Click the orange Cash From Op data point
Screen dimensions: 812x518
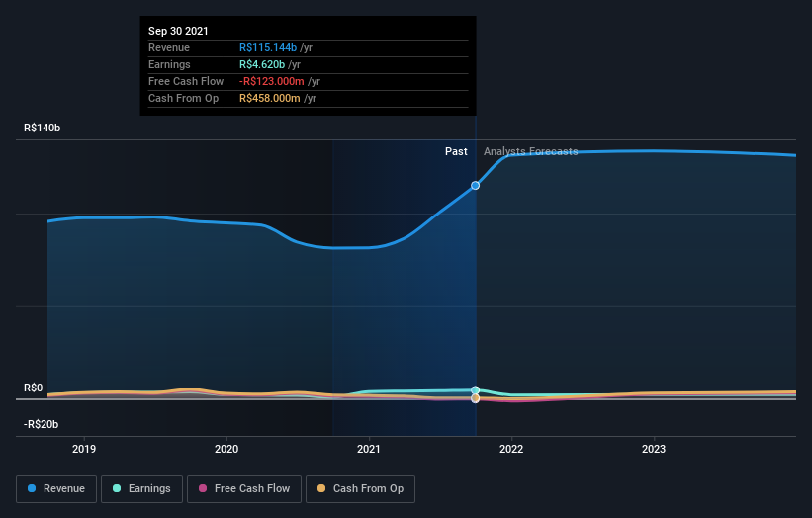point(475,398)
